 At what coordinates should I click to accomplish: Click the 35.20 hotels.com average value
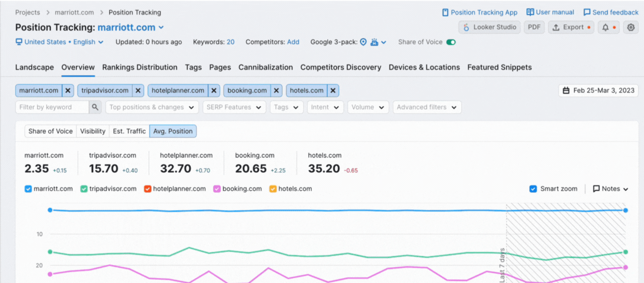tap(324, 169)
